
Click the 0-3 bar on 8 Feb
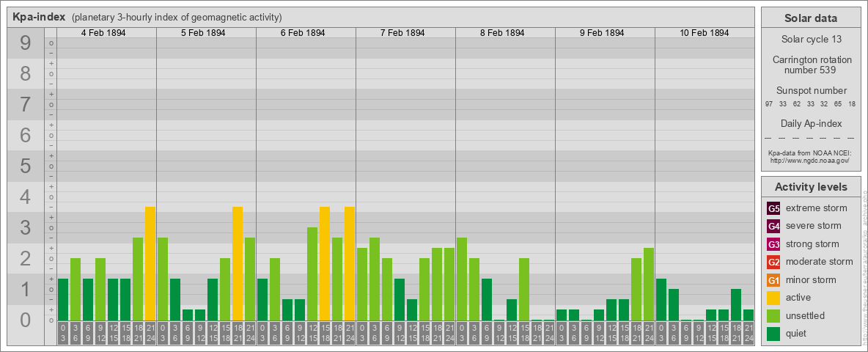(x=462, y=279)
